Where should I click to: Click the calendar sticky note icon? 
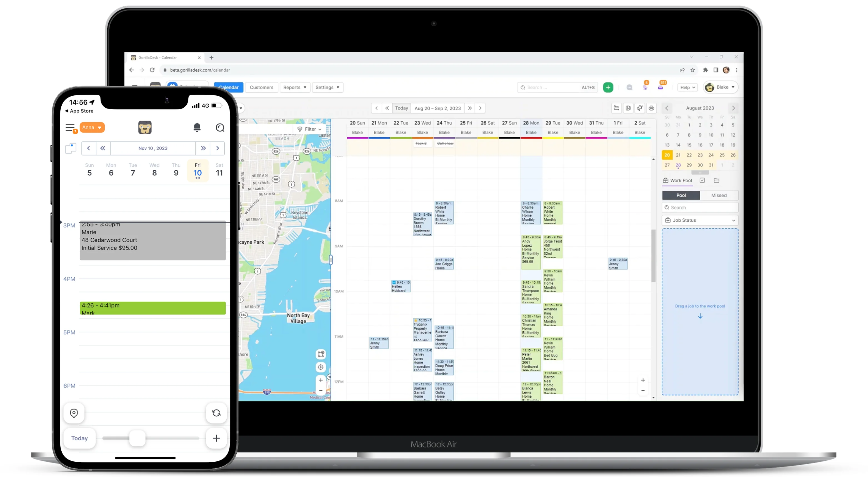pos(628,108)
